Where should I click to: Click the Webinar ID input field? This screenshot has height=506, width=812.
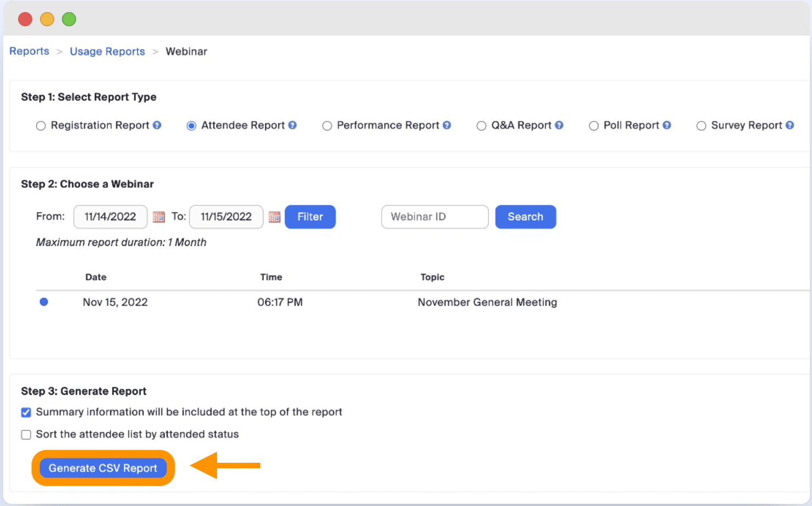434,217
